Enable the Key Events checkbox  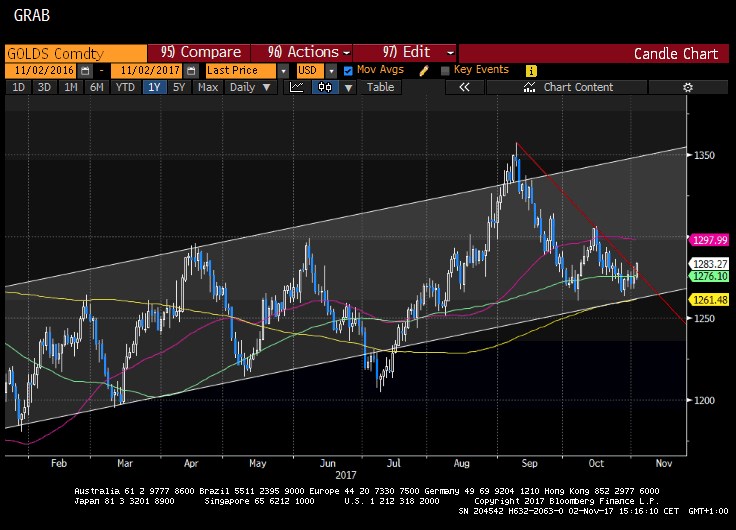444,71
